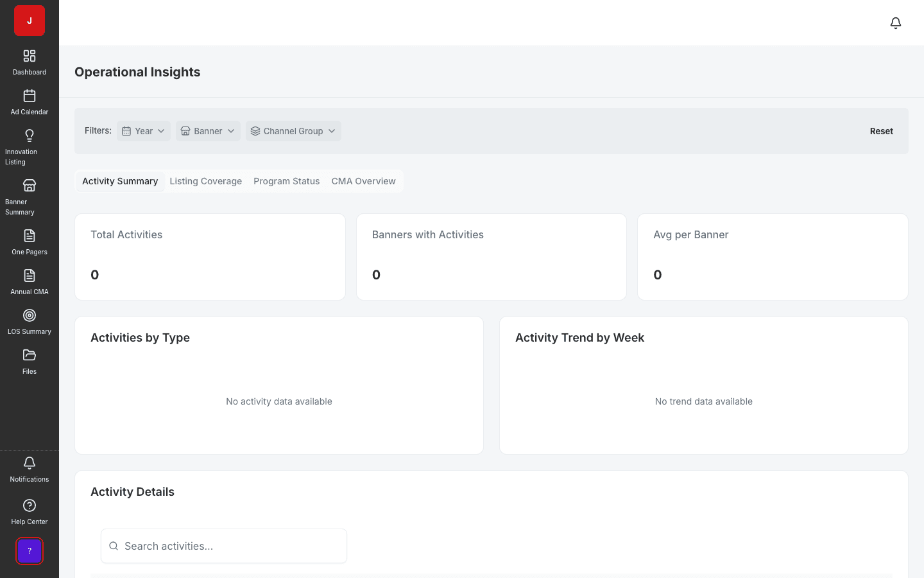This screenshot has width=924, height=578.
Task: Click the Reset filters button
Action: [x=882, y=131]
